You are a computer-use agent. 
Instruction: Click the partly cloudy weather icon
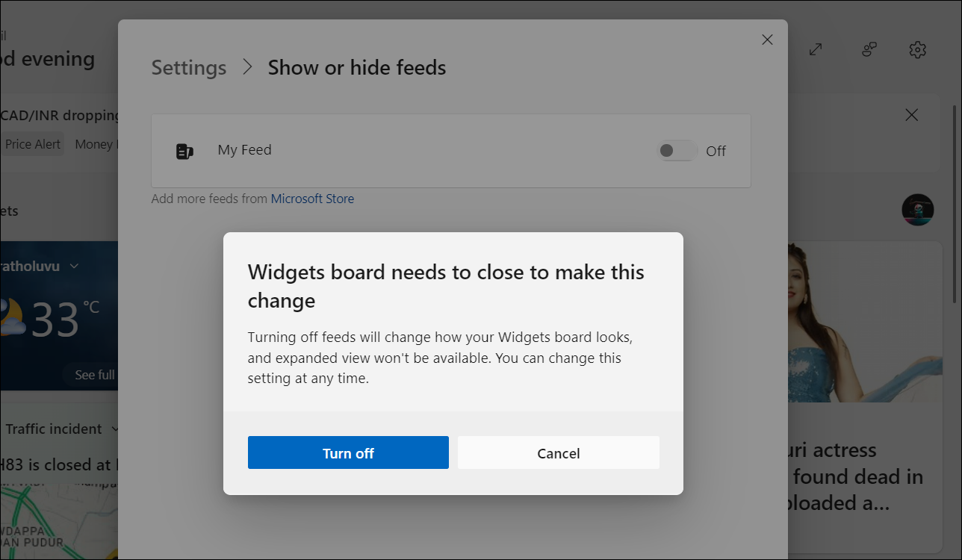tap(11, 317)
